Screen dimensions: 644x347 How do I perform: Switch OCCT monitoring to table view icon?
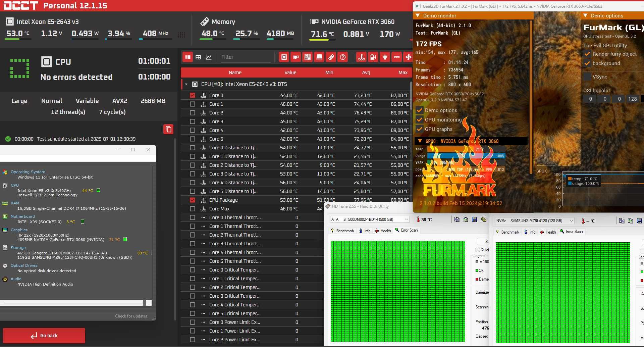198,57
